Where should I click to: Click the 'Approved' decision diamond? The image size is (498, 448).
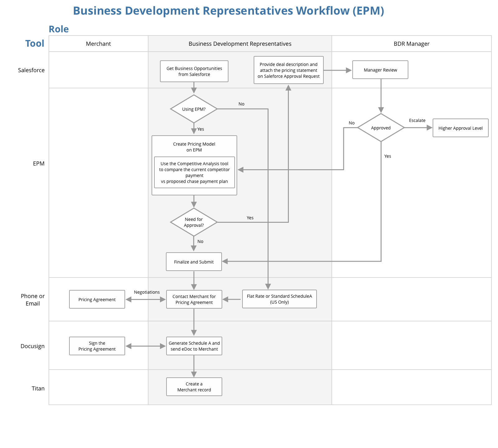381,128
